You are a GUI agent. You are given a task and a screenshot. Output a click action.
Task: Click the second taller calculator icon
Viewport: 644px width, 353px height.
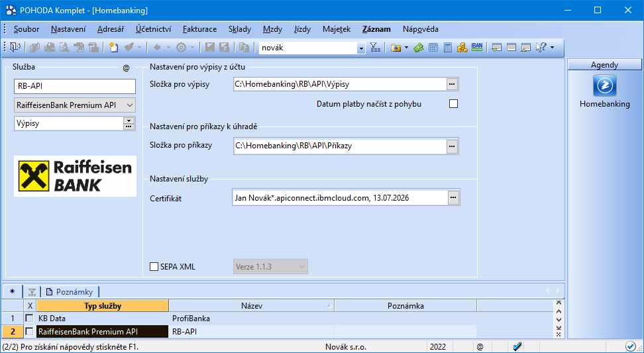pos(448,48)
